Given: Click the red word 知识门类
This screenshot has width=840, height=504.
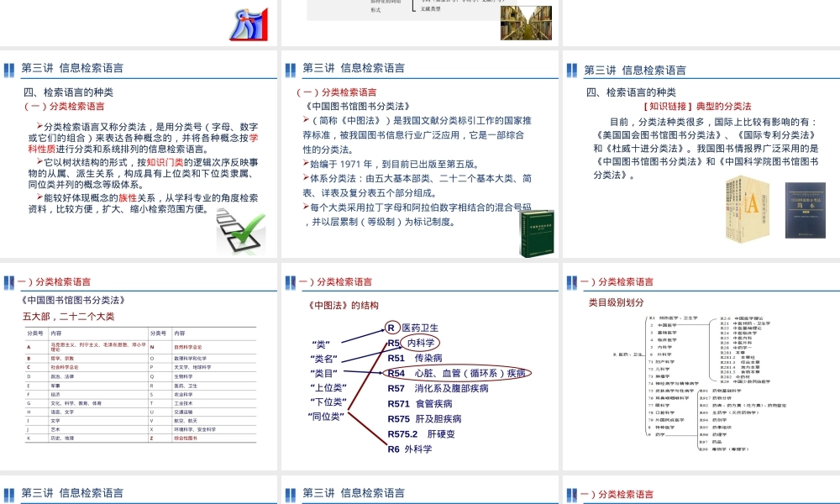Looking at the screenshot, I should tap(165, 162).
